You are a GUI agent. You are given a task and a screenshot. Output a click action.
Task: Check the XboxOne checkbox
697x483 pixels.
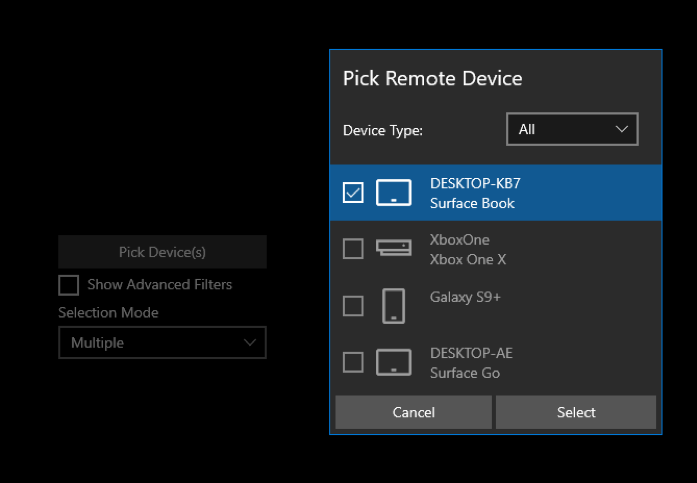(353, 248)
